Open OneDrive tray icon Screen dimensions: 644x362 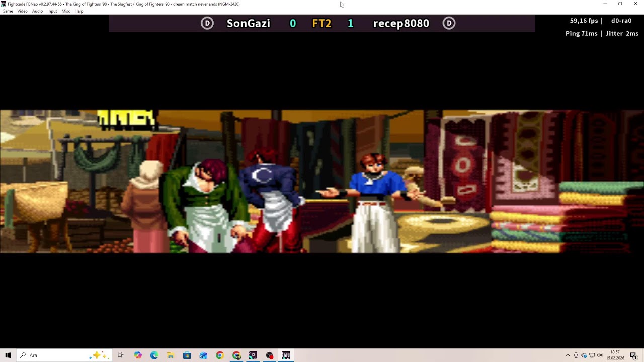click(584, 355)
